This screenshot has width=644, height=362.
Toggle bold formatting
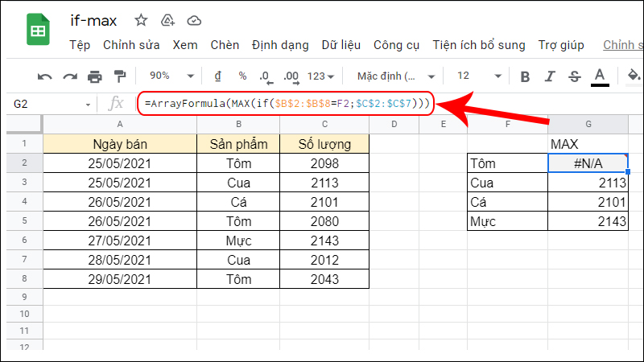[x=525, y=76]
